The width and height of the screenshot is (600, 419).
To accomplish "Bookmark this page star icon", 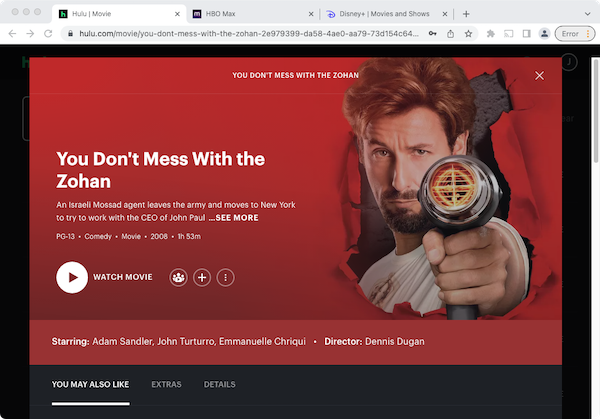I will tap(468, 34).
